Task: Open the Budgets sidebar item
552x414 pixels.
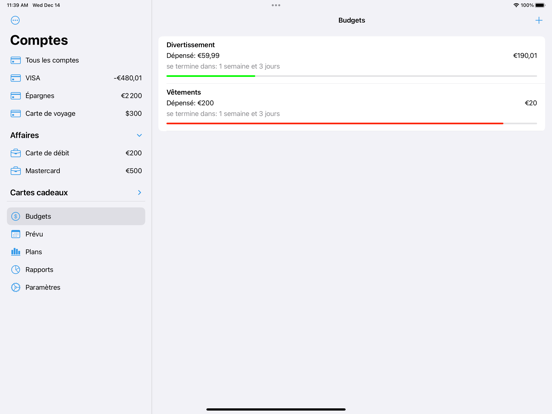Action: coord(76,216)
